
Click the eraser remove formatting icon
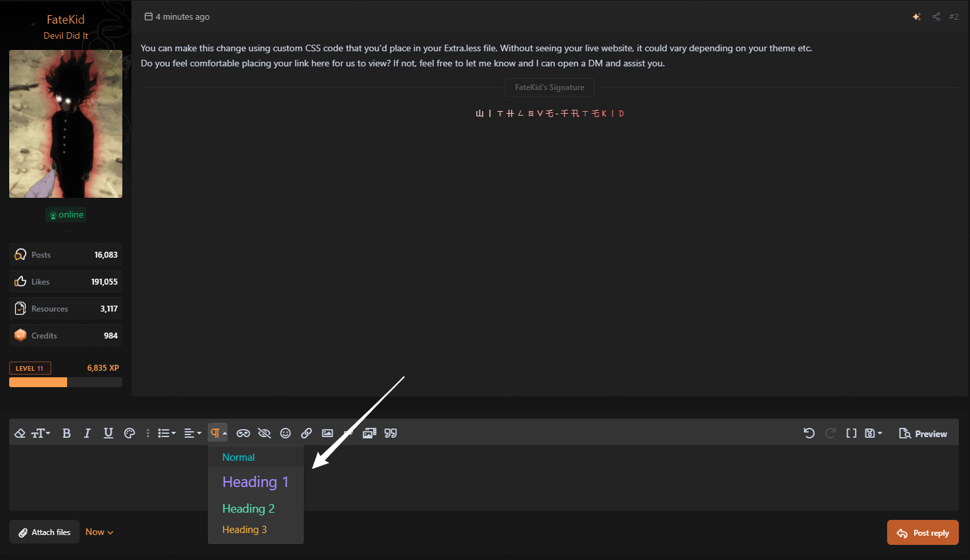20,433
